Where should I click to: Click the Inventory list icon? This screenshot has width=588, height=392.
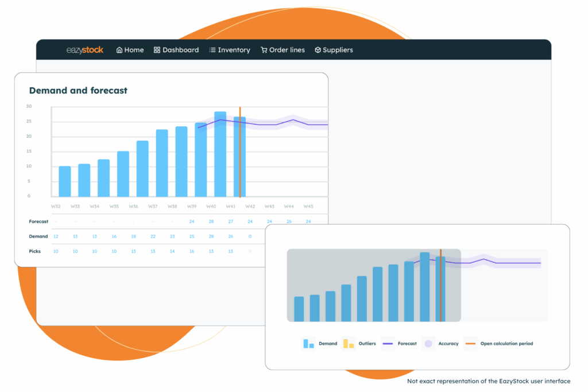pos(212,50)
